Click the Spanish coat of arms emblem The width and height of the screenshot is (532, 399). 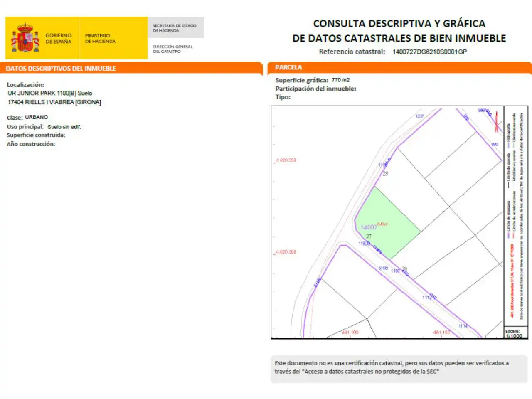[x=25, y=38]
